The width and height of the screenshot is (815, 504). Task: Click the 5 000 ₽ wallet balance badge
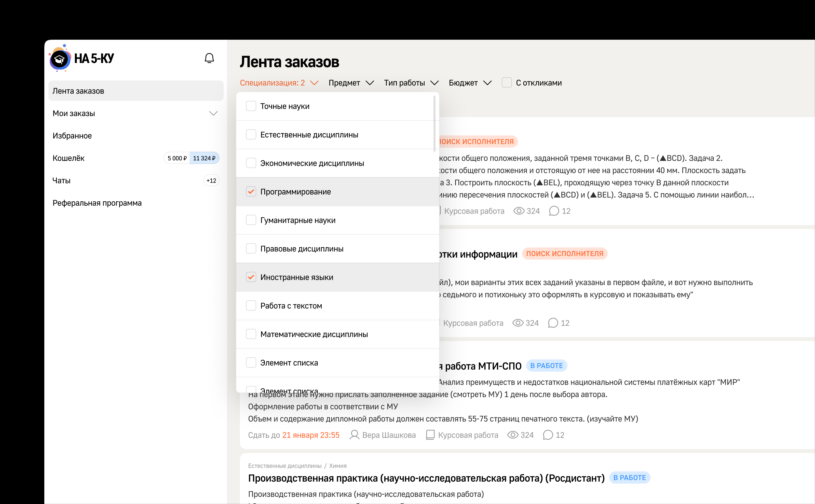177,158
